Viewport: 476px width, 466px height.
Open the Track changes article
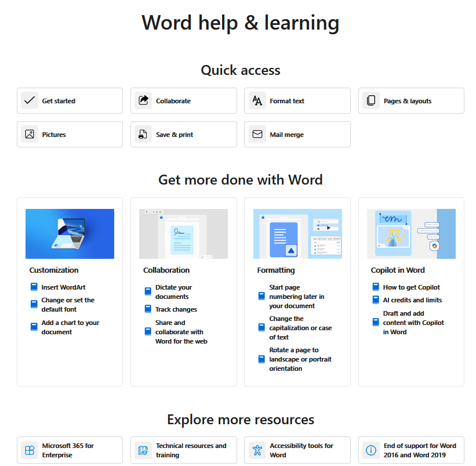click(x=176, y=309)
